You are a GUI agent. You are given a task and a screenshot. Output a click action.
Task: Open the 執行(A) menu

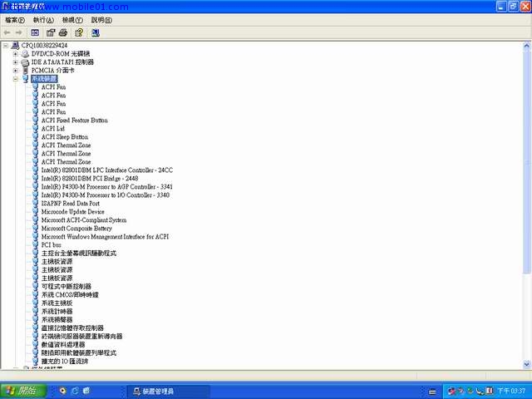(43, 20)
